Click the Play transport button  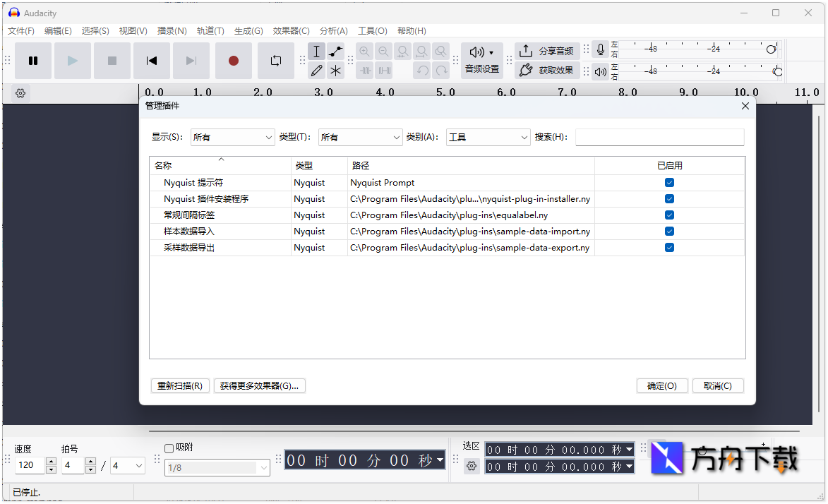(x=73, y=61)
